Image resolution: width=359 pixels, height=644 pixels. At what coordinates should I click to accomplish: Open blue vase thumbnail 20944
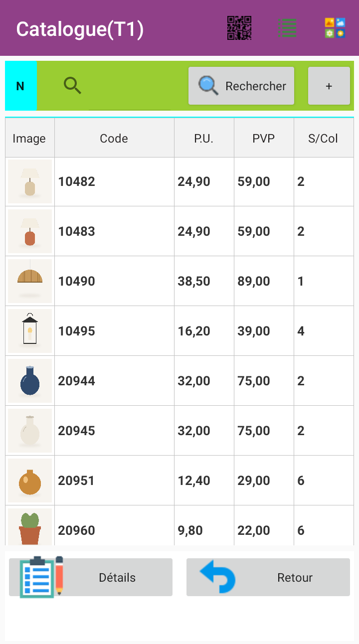pos(30,381)
